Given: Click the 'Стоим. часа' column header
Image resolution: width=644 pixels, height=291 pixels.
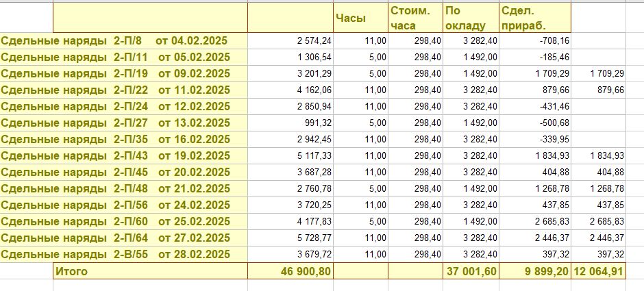Looking at the screenshot, I should click(x=416, y=18).
